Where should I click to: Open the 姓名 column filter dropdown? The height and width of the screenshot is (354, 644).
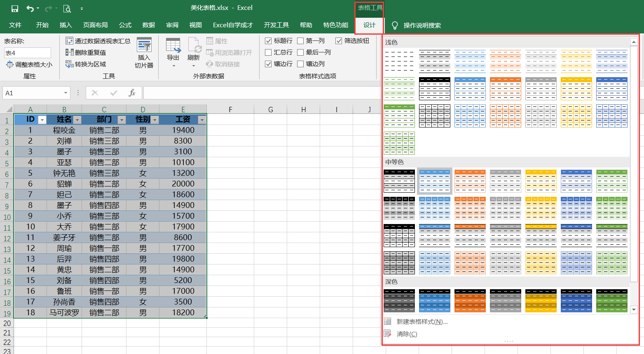[77, 120]
